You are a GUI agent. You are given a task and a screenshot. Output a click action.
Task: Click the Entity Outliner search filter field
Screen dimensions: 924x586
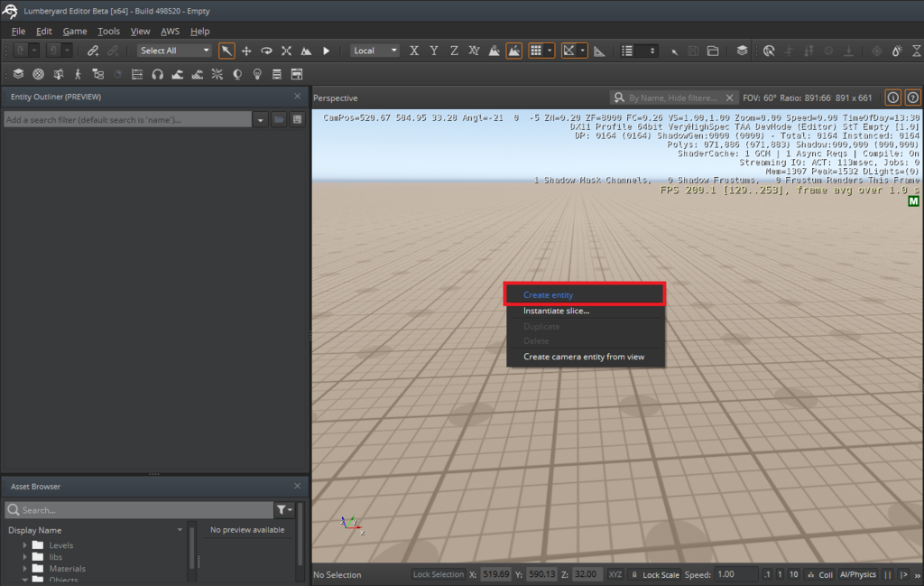click(x=128, y=120)
